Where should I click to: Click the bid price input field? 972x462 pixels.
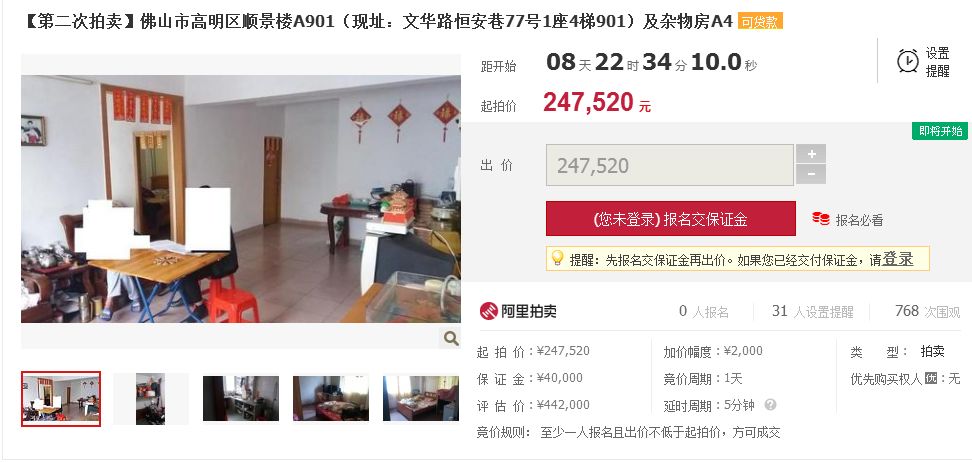click(x=669, y=165)
